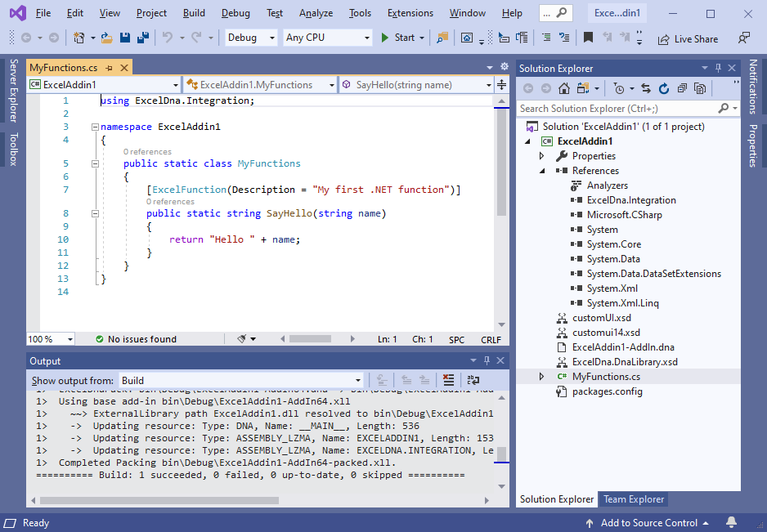Expand the Properties node in Solution Explorer

pyautogui.click(x=541, y=156)
